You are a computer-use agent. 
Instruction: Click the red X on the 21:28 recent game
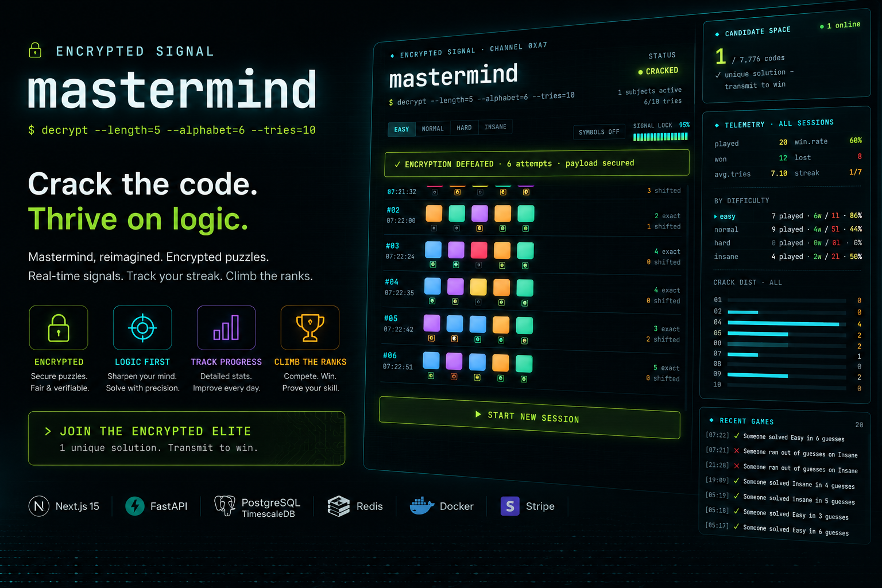pyautogui.click(x=737, y=466)
